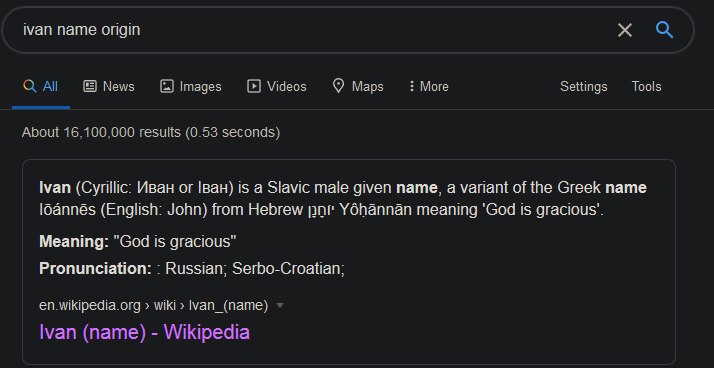Click the three-dot More icon
This screenshot has width=714, height=368.
pos(412,86)
